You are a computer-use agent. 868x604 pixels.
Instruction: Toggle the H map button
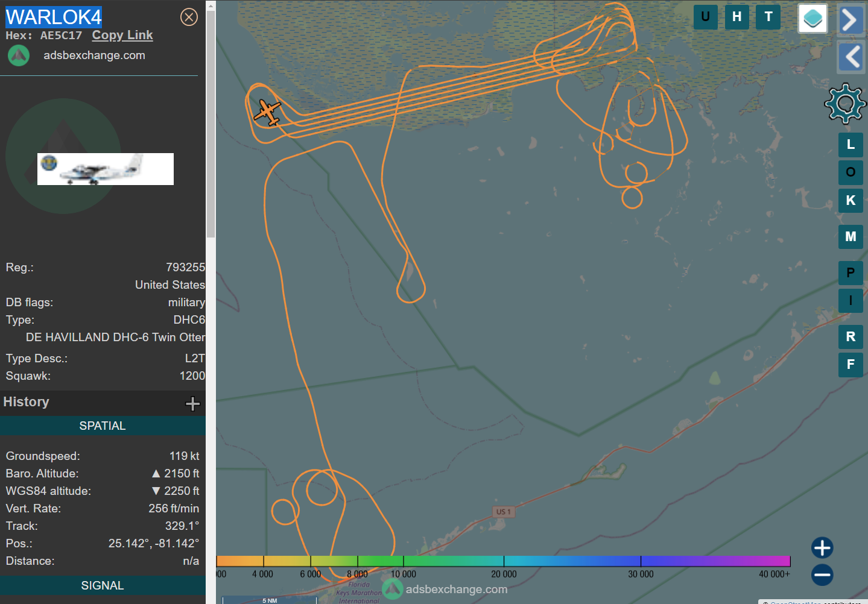pos(737,17)
